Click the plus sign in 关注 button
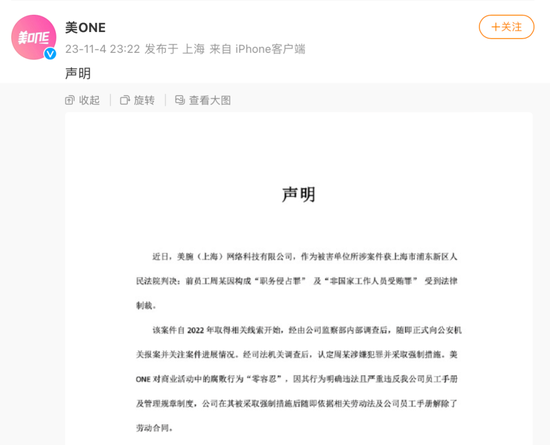This screenshot has width=550, height=445. click(496, 27)
